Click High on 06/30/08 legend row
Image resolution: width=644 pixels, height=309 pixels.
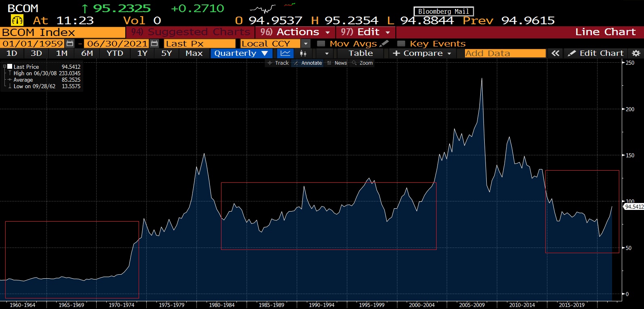(x=44, y=73)
